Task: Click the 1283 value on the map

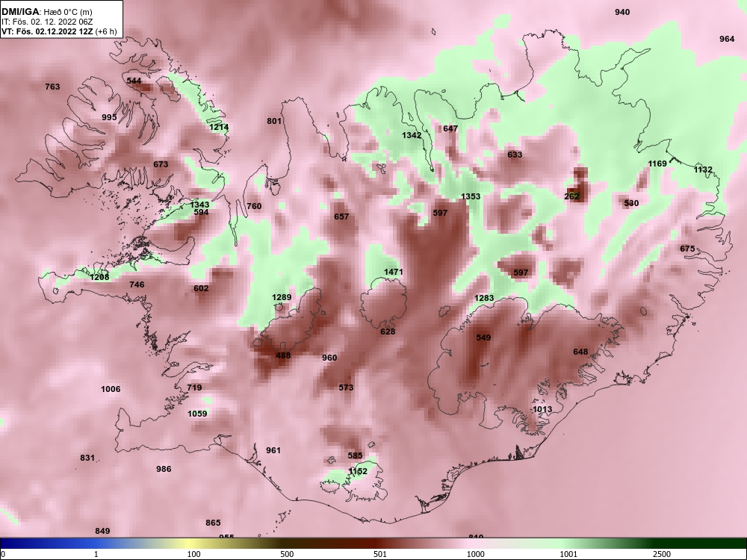Action: pyautogui.click(x=484, y=298)
